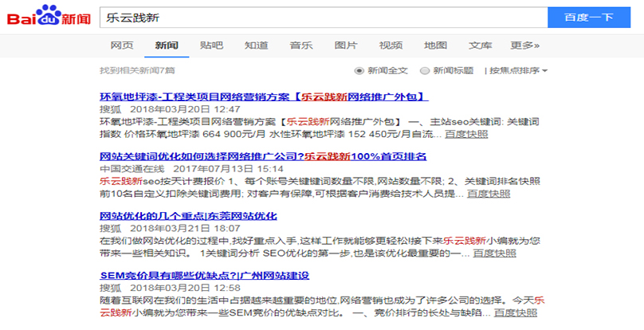Open 网站关键词优化如何选择网络推广公司 result
Screen dimensions: 644x330
[263, 156]
